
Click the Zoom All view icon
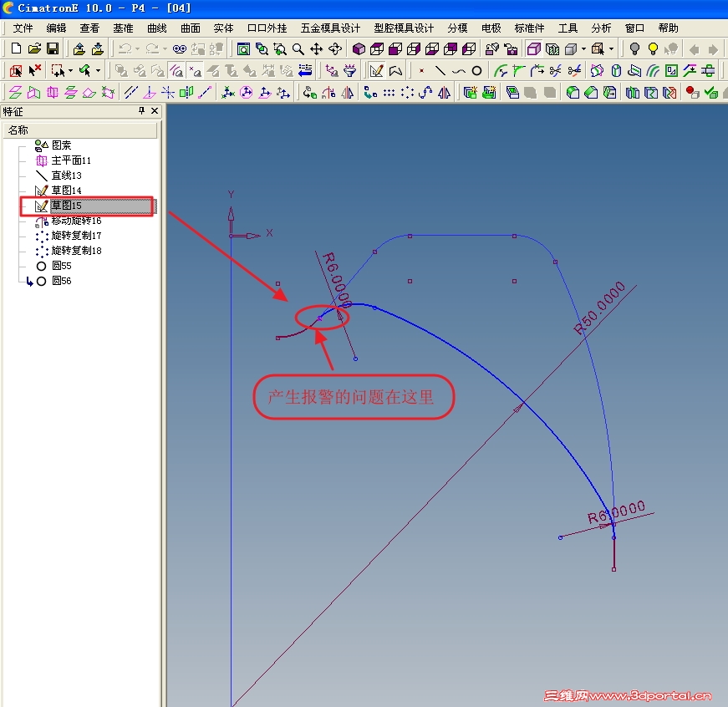pyautogui.click(x=243, y=48)
